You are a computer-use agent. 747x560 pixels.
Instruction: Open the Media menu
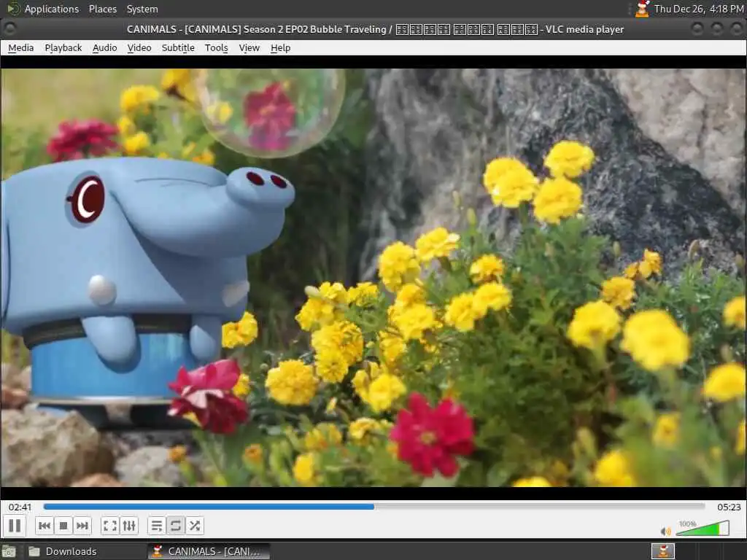[21, 47]
